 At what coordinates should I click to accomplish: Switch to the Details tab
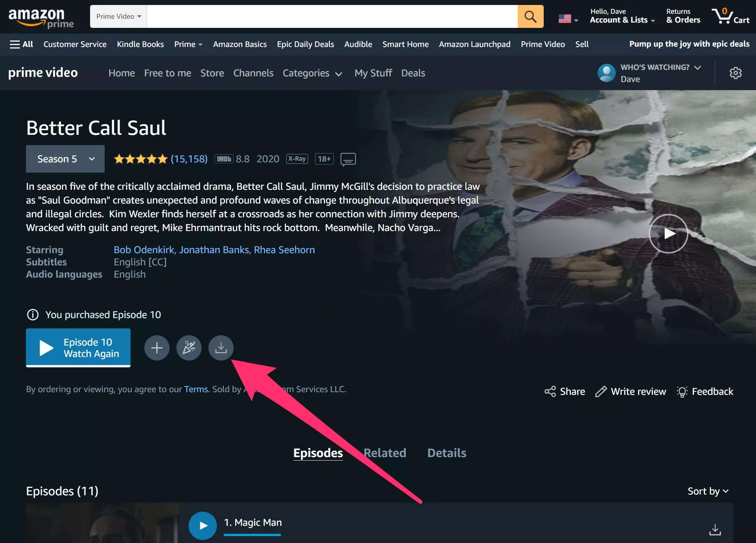[x=447, y=452]
